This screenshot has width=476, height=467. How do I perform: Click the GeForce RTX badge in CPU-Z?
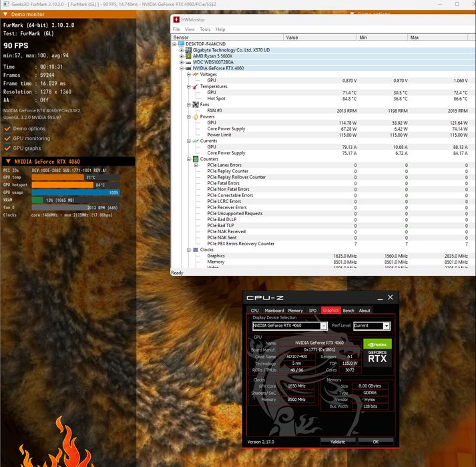point(377,357)
